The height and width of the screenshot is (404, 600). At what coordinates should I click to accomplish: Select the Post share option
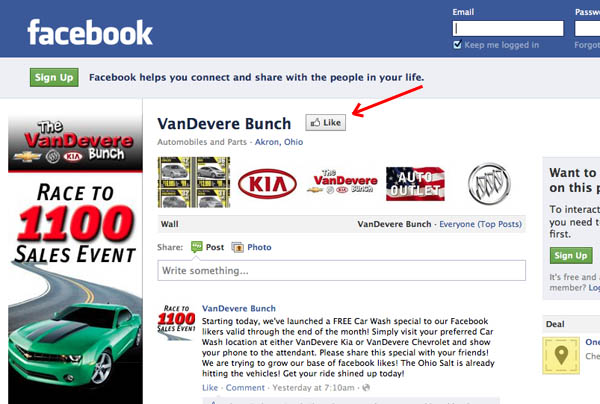coord(207,247)
